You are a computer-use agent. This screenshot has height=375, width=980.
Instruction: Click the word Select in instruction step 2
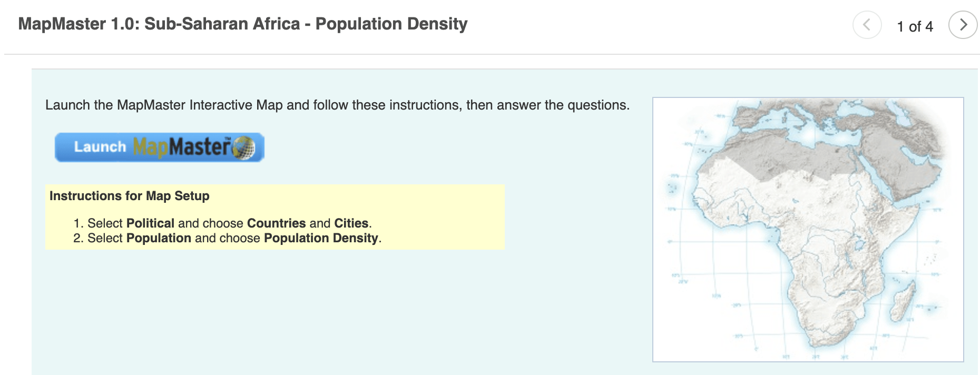(105, 238)
